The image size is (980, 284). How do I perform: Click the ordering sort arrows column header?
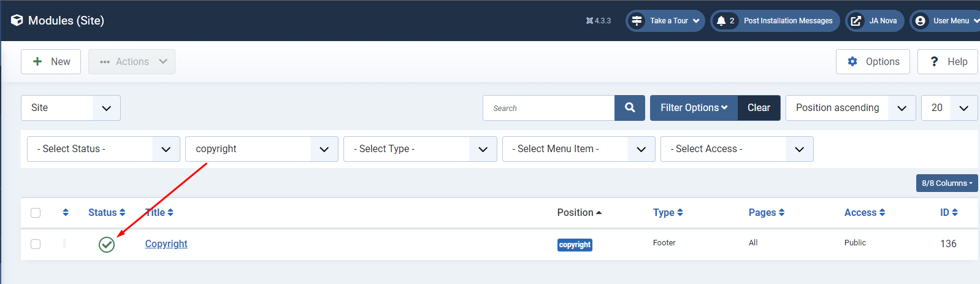click(66, 212)
